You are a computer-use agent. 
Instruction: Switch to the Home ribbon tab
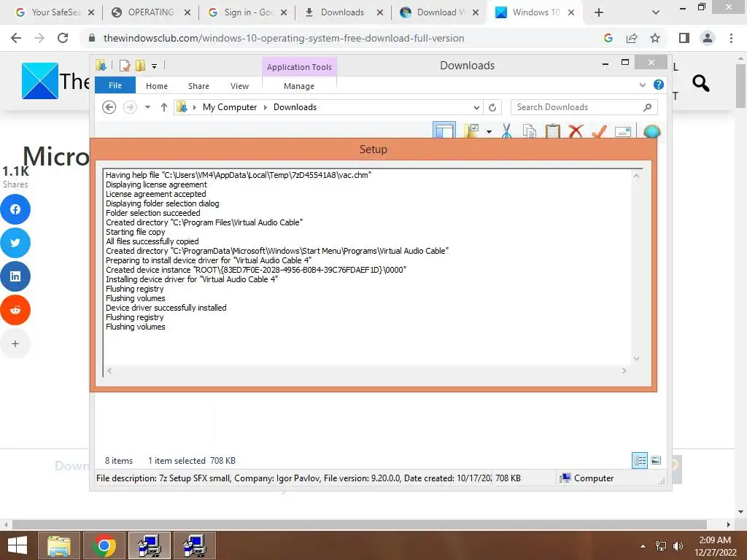click(x=157, y=86)
